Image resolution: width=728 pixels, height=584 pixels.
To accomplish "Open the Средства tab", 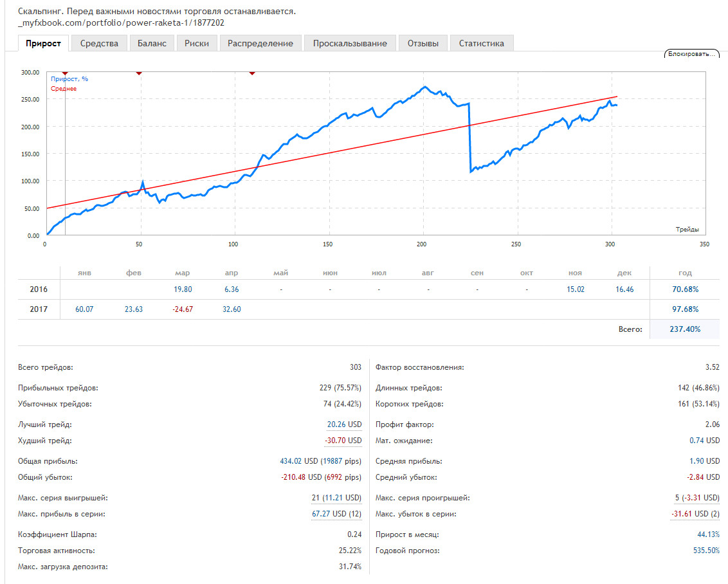I will point(99,43).
